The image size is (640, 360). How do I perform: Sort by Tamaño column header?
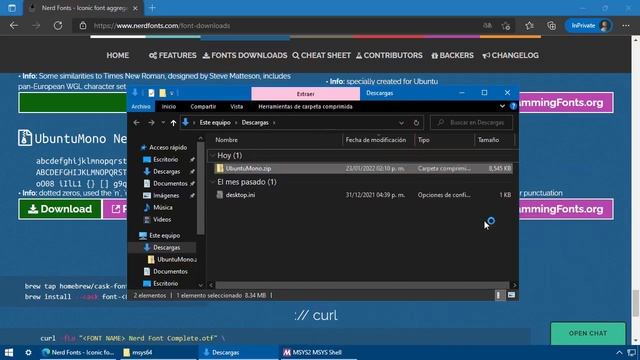click(494, 140)
